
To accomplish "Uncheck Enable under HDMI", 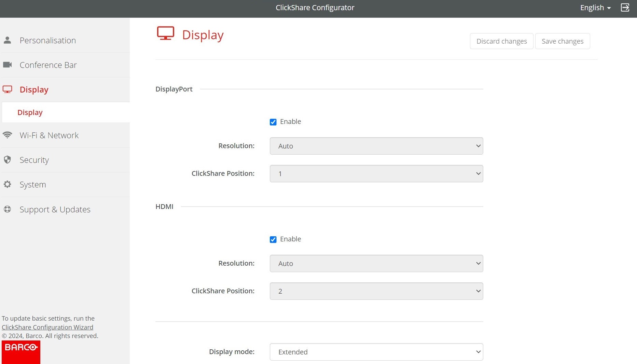I will (273, 239).
